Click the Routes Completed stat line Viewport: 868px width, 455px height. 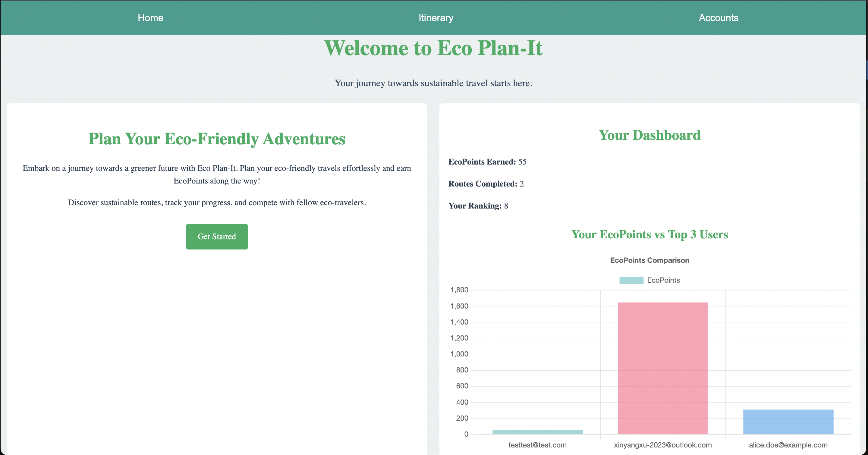tap(486, 184)
